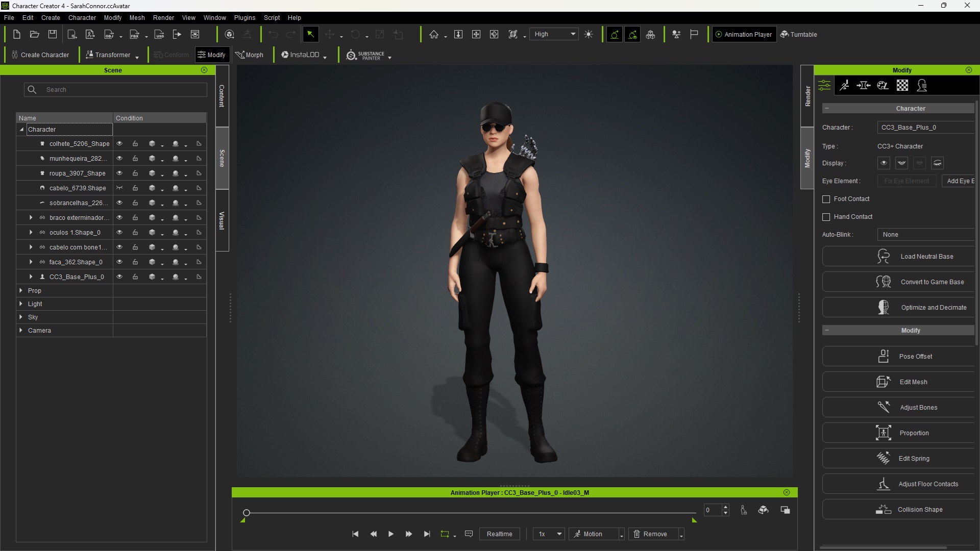Open the 1x playback speed dropdown
This screenshot has height=551, width=980.
[549, 534]
